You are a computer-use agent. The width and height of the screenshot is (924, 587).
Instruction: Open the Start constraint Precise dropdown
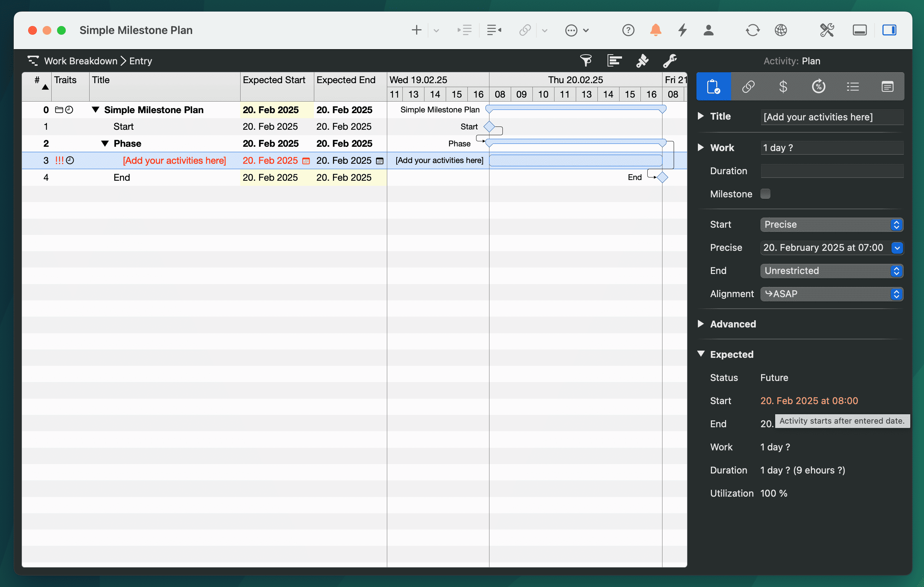coord(831,224)
